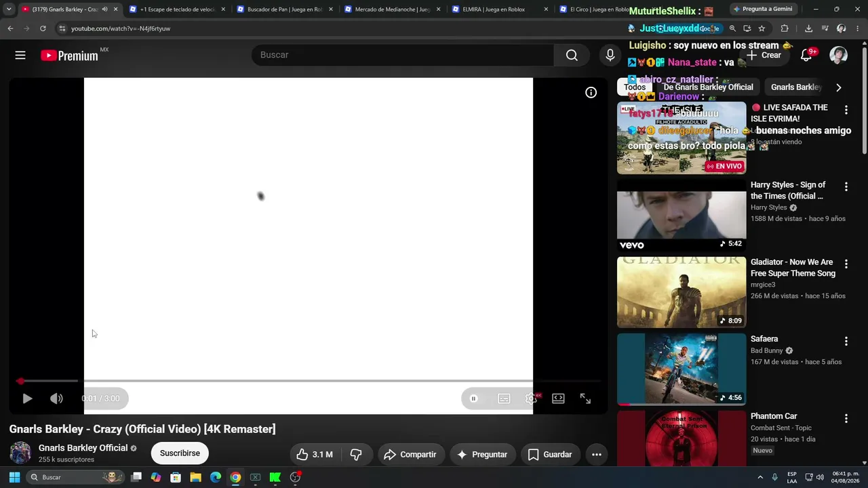The width and height of the screenshot is (868, 488).
Task: Toggle the autoplay switch in the player
Action: [x=473, y=399]
